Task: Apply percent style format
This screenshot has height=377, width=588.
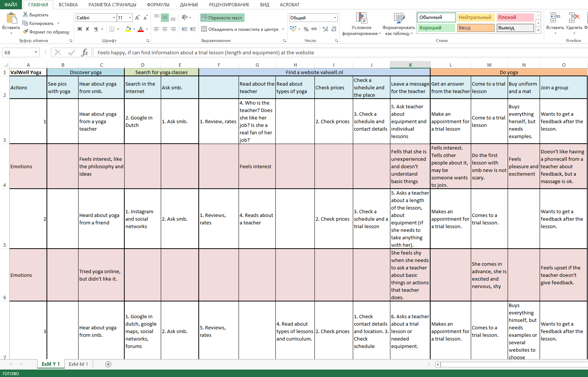Action: click(306, 29)
